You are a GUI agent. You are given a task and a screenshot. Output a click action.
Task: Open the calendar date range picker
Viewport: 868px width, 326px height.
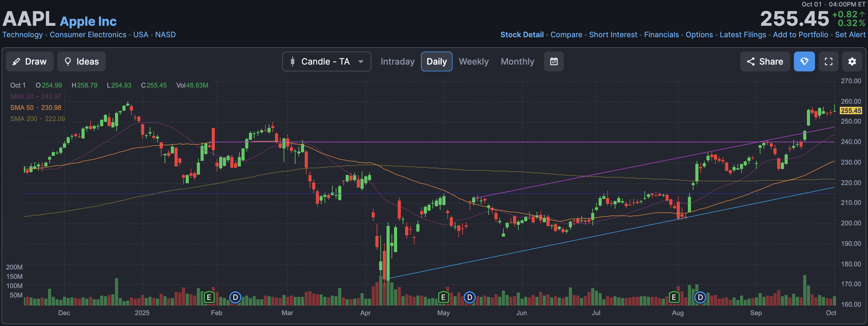click(554, 61)
